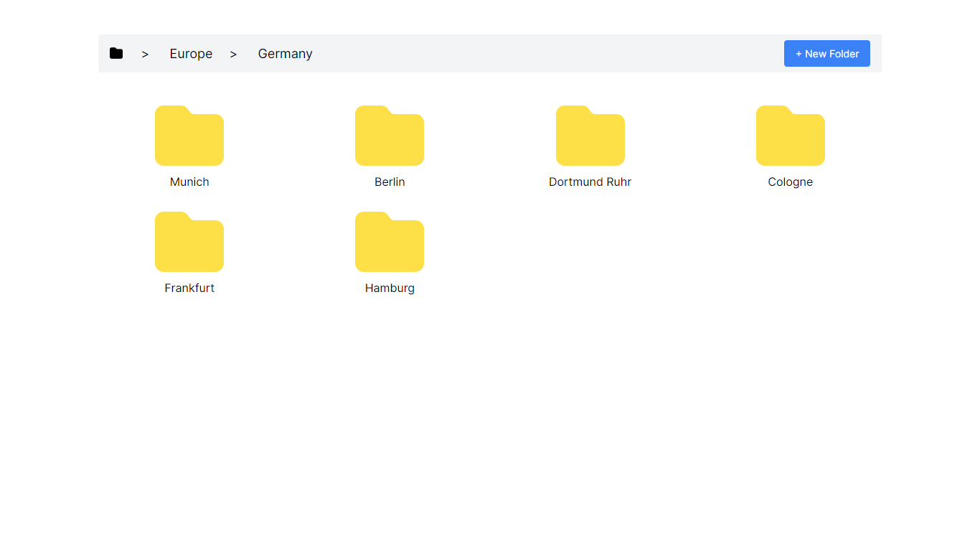Open the Dortmund Ruhr folder icon
980x551 pixels.
(x=590, y=136)
